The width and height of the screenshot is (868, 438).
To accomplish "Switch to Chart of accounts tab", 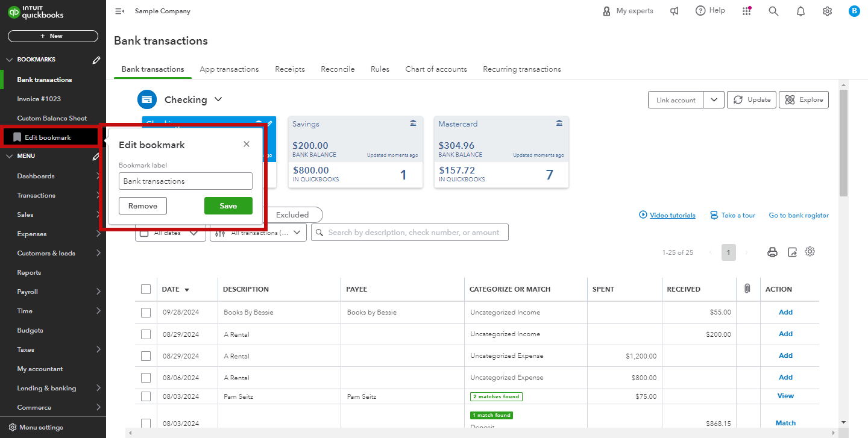I will coord(436,69).
